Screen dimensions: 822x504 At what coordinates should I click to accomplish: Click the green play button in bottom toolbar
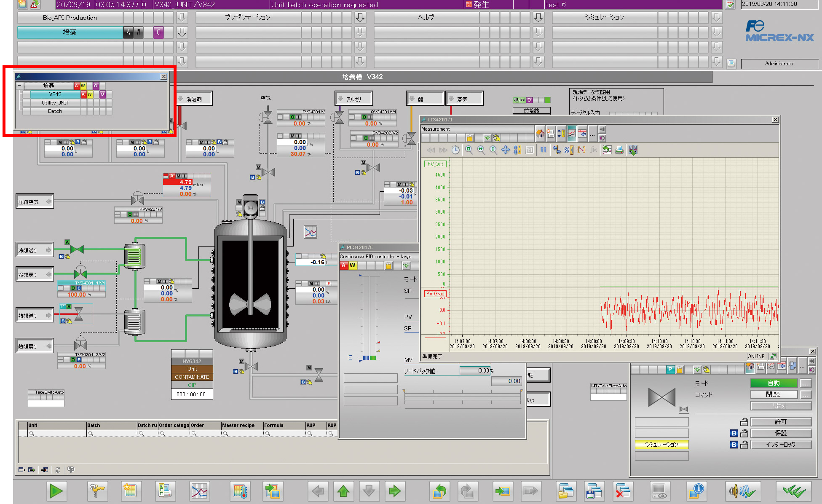[56, 491]
